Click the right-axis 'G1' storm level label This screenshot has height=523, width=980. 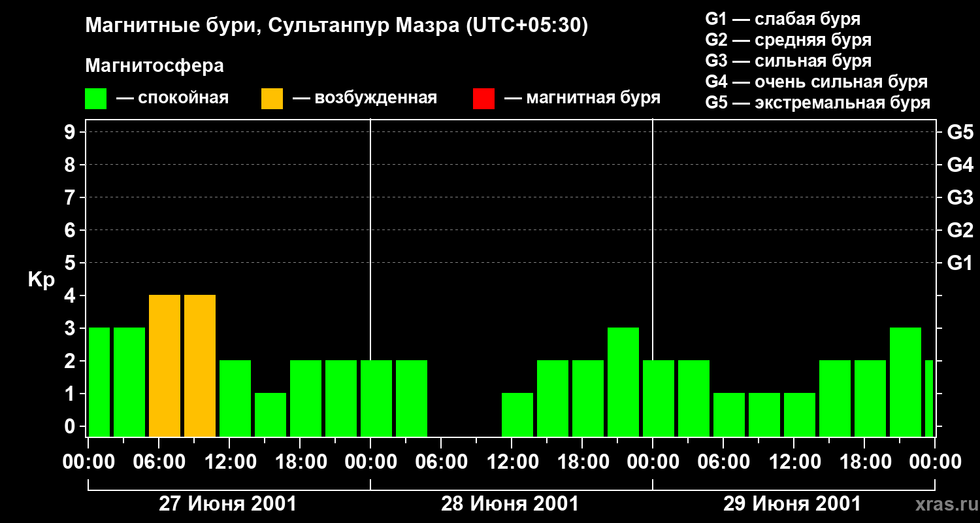tap(960, 263)
